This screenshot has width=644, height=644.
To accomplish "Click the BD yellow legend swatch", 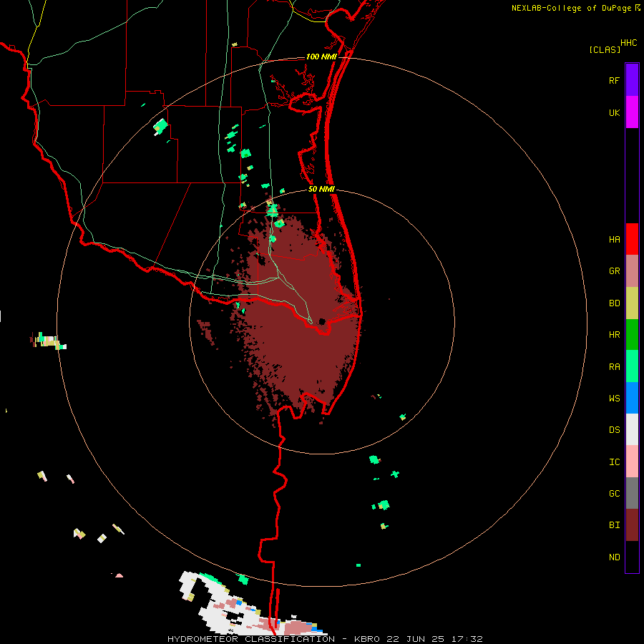I will click(632, 303).
